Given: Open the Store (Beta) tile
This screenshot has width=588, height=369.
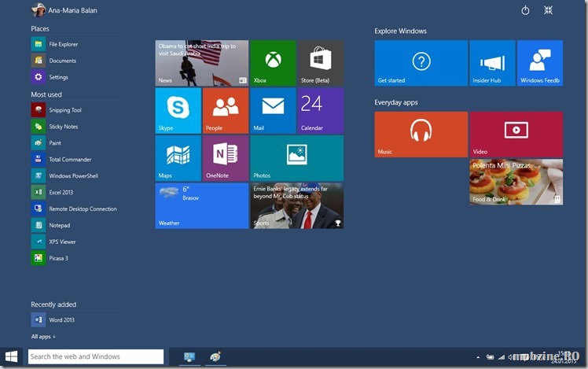Looking at the screenshot, I should point(320,63).
